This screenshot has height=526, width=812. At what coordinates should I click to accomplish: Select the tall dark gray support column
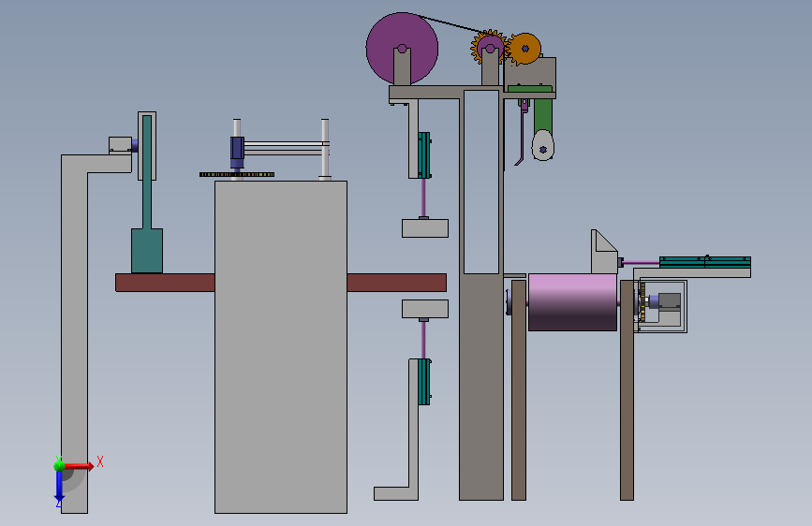coord(481,387)
